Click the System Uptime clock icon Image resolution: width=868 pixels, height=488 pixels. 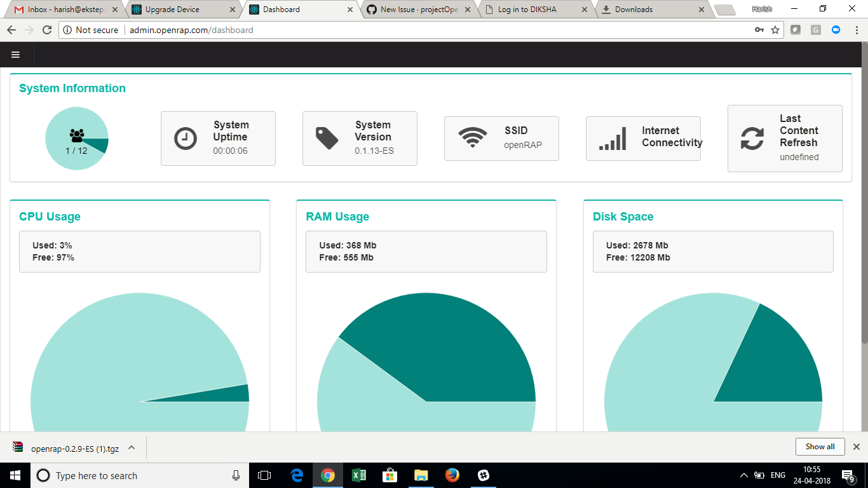pyautogui.click(x=184, y=138)
